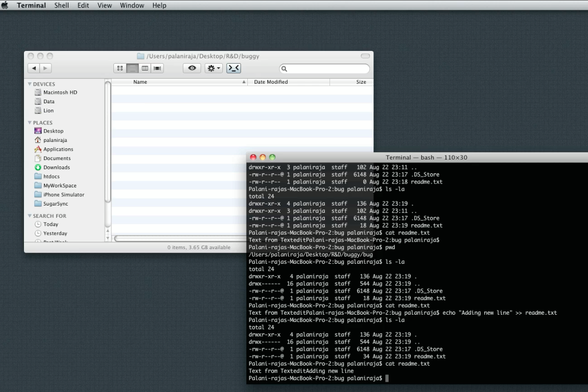Collapse the DEVICES sidebar section

pos(30,84)
